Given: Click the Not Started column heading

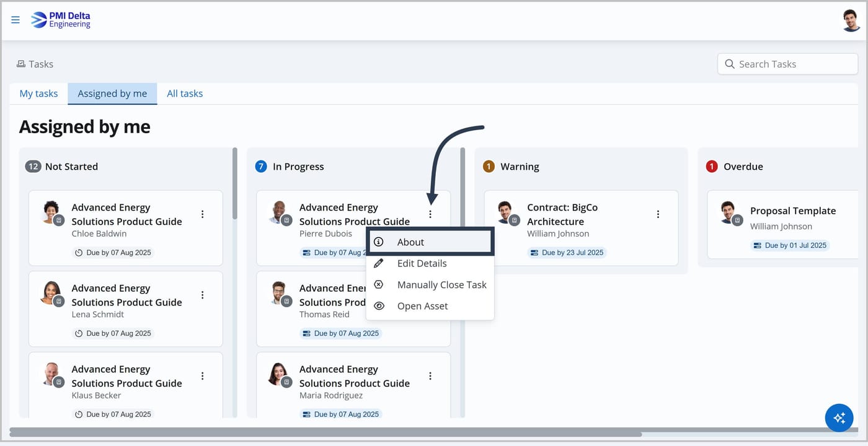Looking at the screenshot, I should pyautogui.click(x=71, y=166).
